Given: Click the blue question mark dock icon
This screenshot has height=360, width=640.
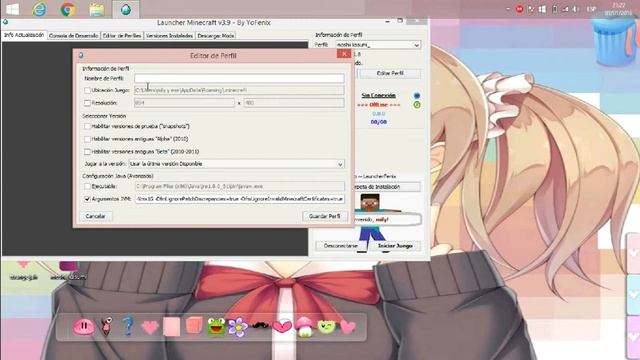Looking at the screenshot, I should tap(128, 327).
